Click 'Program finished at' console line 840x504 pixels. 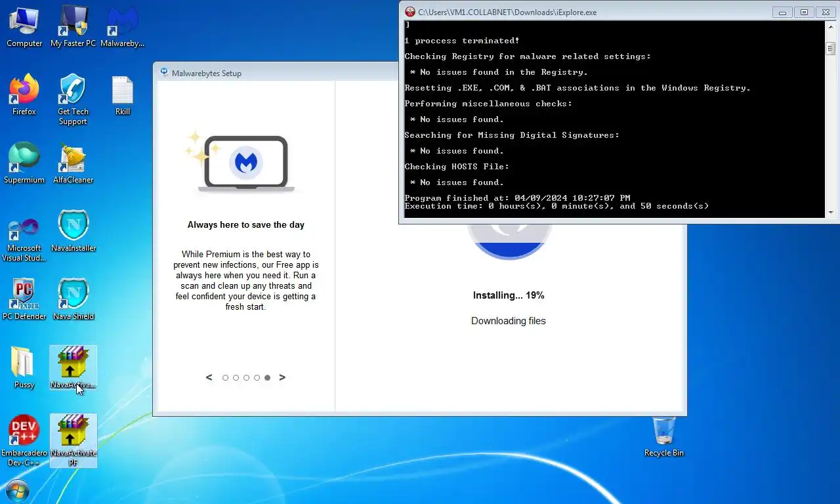tap(517, 198)
